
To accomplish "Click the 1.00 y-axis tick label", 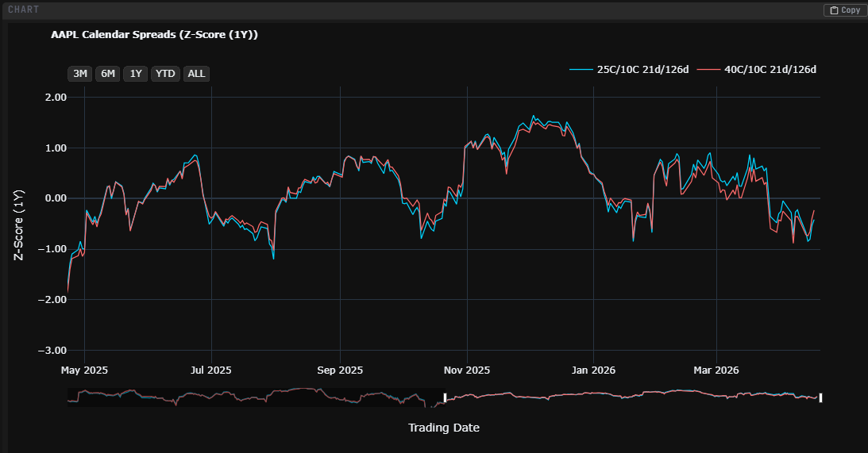I will coord(56,148).
